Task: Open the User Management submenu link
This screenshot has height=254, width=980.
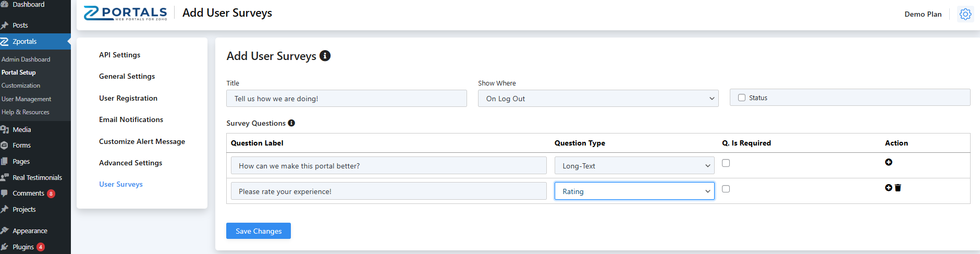Action: 26,99
